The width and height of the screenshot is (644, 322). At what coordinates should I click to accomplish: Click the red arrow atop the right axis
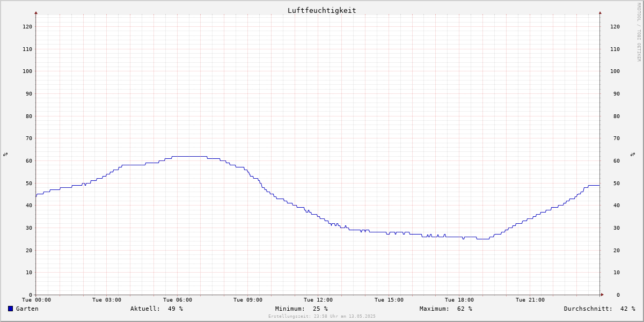(600, 12)
